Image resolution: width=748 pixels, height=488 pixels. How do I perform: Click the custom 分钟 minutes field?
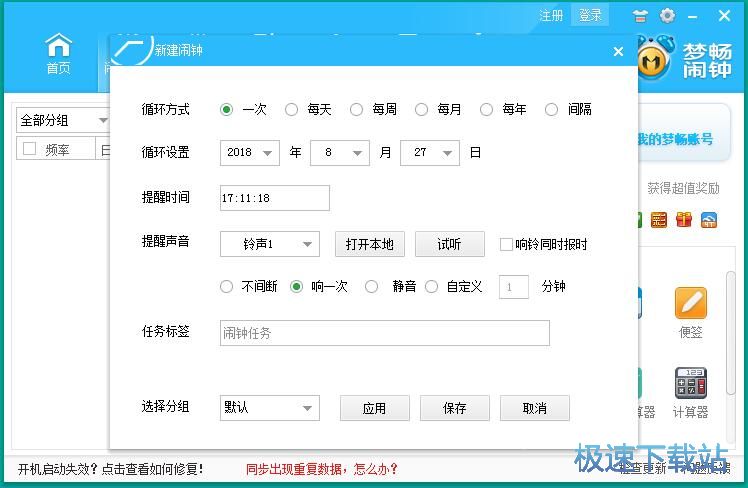(514, 287)
